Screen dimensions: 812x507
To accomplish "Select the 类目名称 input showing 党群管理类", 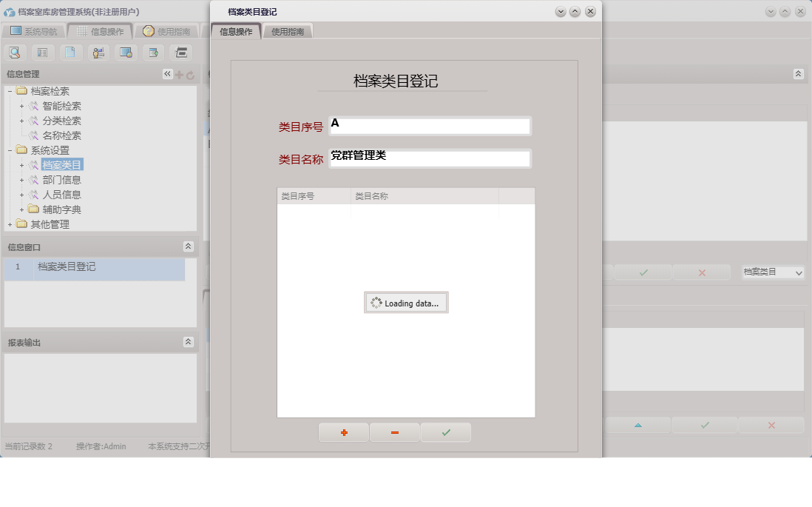I will point(429,158).
